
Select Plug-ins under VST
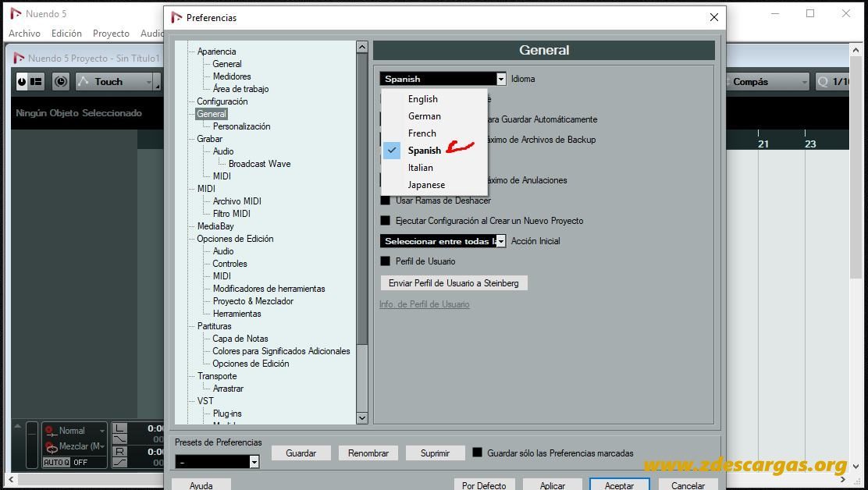point(227,414)
